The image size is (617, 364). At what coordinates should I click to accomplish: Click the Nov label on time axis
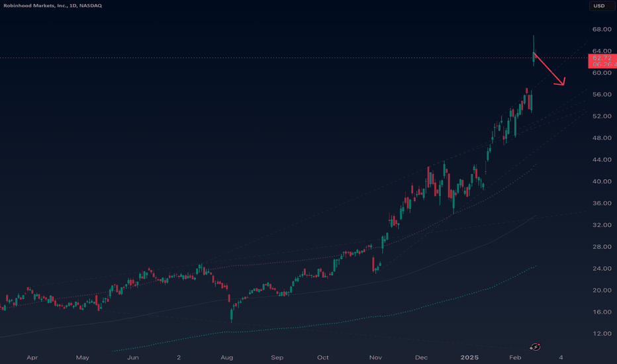[375, 357]
